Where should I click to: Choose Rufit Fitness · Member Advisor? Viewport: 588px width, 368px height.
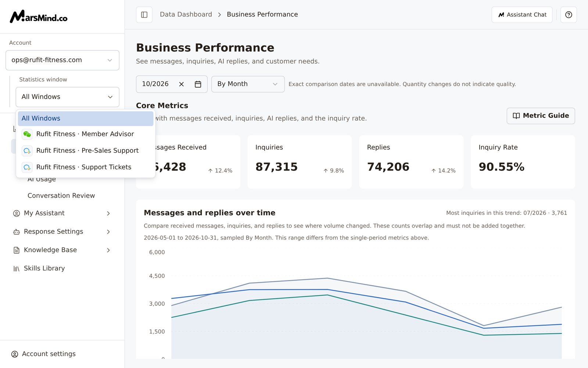coord(86,134)
